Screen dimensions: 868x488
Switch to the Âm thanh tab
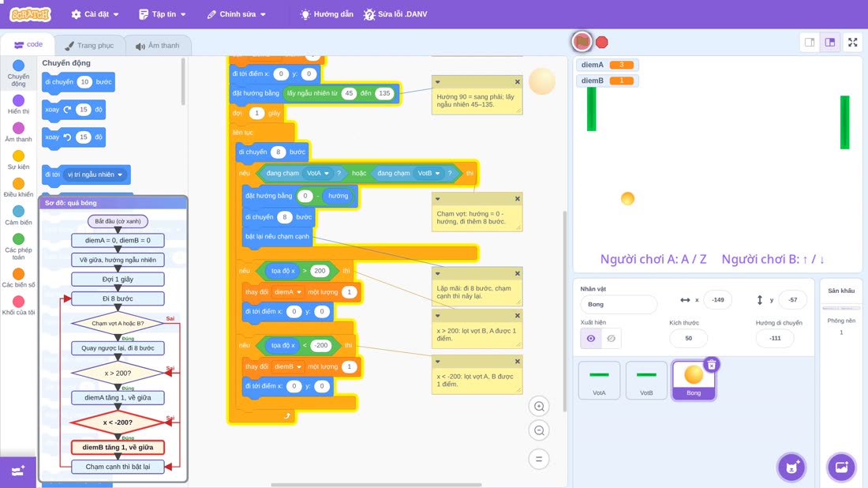click(158, 46)
